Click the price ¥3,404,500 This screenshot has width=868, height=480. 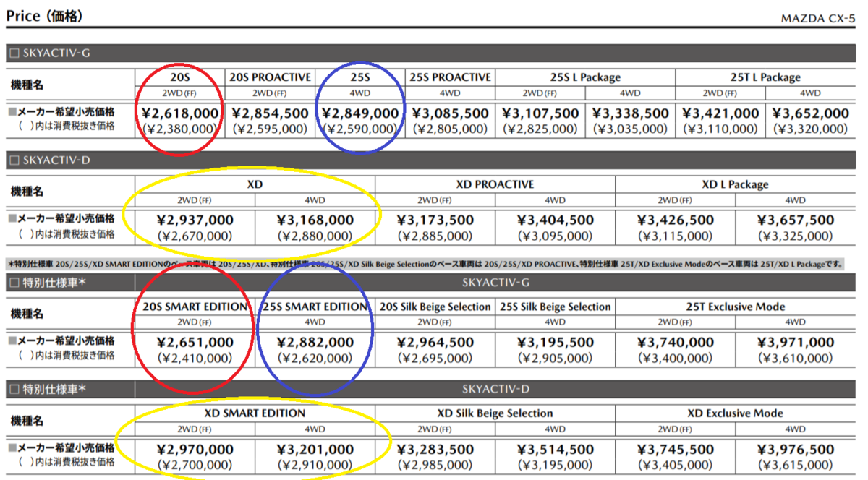[x=555, y=220]
